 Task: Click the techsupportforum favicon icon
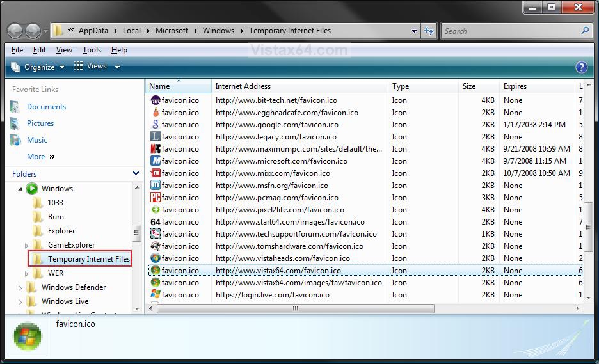156,234
